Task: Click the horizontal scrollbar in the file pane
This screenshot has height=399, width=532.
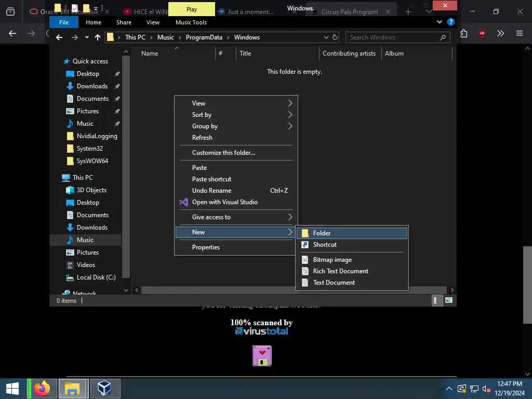Action: coord(294,290)
